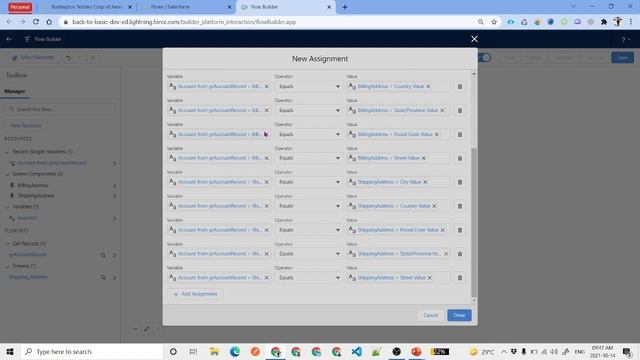The height and width of the screenshot is (360, 640).
Task: Clear the ShippingAddress Street Value pill
Action: [429, 278]
